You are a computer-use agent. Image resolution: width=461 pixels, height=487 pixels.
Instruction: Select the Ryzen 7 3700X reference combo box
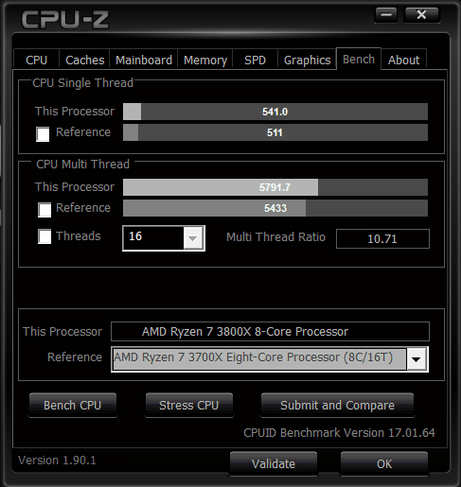click(x=269, y=359)
